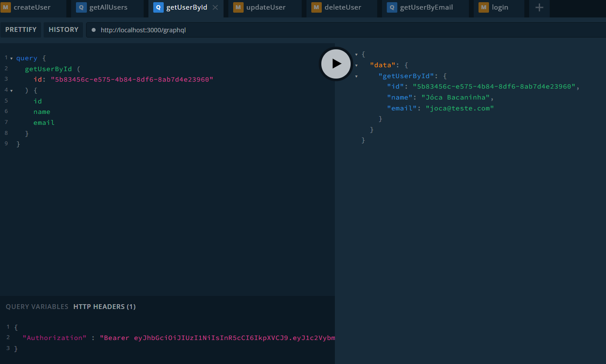
Task: Run the query with the play button
Action: pyautogui.click(x=336, y=64)
